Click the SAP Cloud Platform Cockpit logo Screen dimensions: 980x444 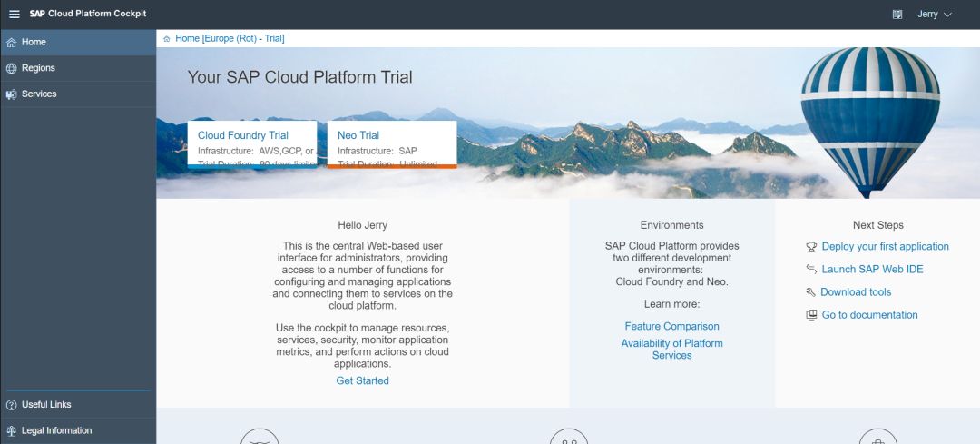coord(88,14)
